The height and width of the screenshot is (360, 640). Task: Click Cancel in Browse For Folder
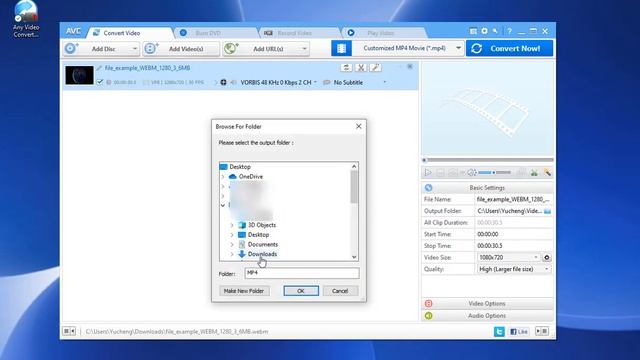click(x=340, y=291)
